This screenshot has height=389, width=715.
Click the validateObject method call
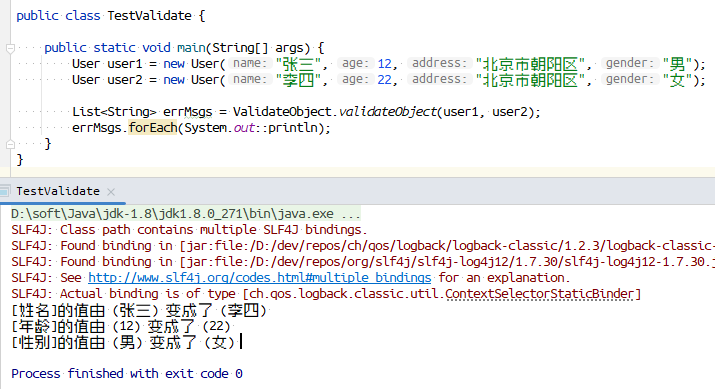tap(388, 112)
